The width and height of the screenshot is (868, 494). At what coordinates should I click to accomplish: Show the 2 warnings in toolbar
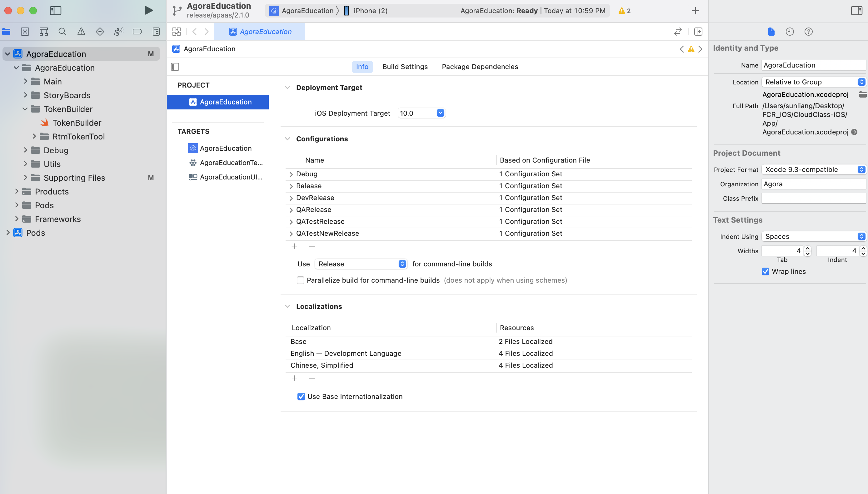coord(624,11)
